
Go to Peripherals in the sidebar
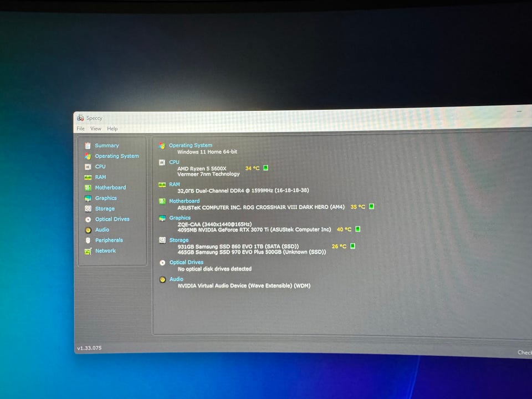point(109,240)
